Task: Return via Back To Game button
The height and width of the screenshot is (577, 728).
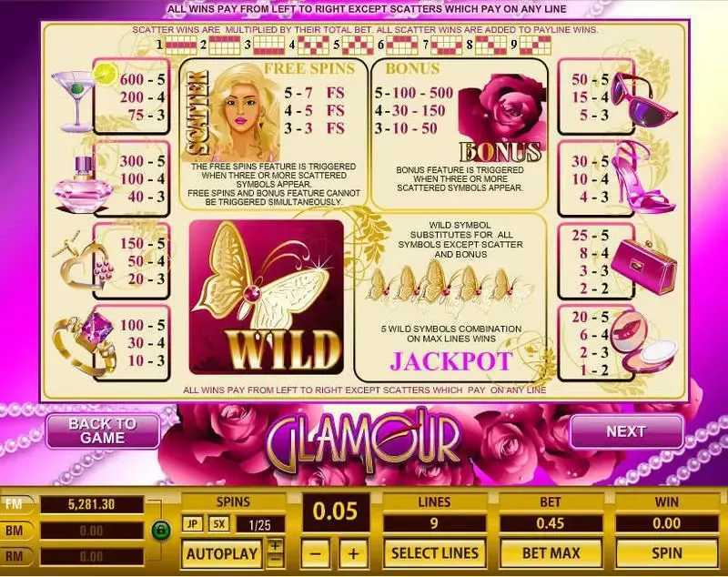Action: (x=103, y=430)
